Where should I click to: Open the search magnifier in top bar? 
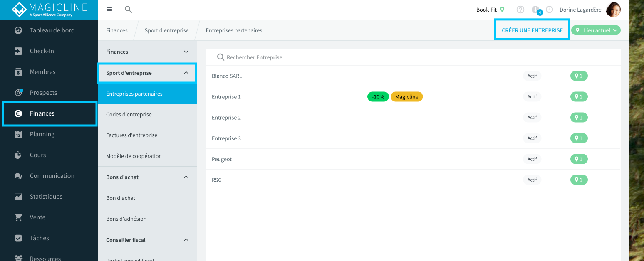(129, 9)
